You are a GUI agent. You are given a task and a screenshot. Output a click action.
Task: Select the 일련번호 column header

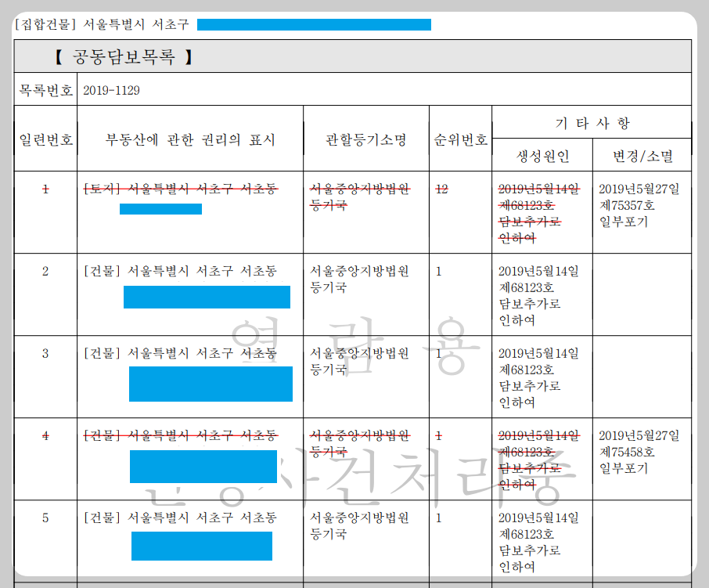[45, 139]
